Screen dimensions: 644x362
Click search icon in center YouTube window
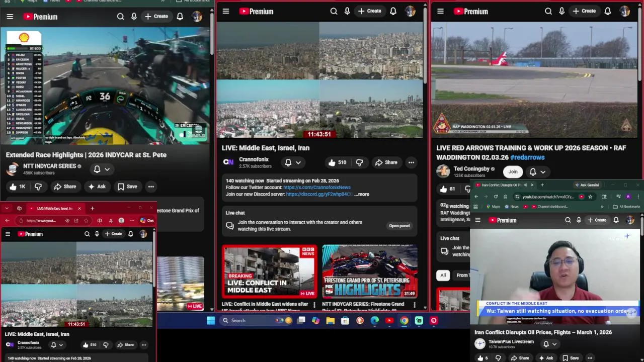pyautogui.click(x=334, y=11)
